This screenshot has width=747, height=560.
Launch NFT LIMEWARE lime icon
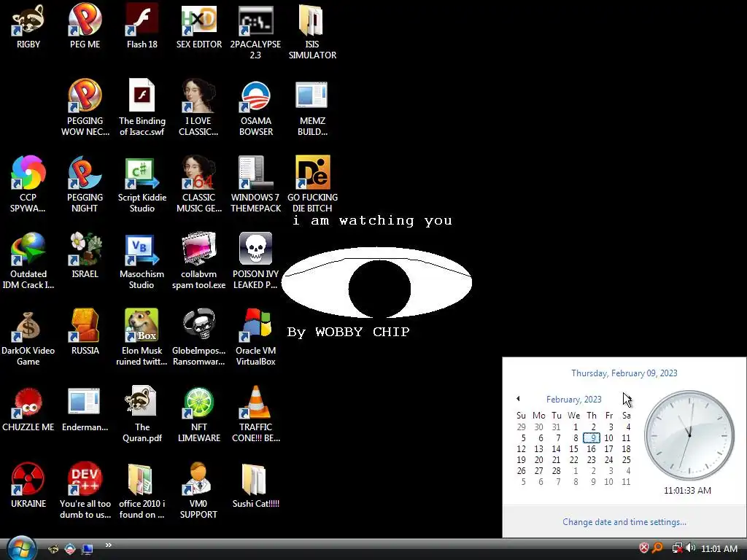point(198,414)
